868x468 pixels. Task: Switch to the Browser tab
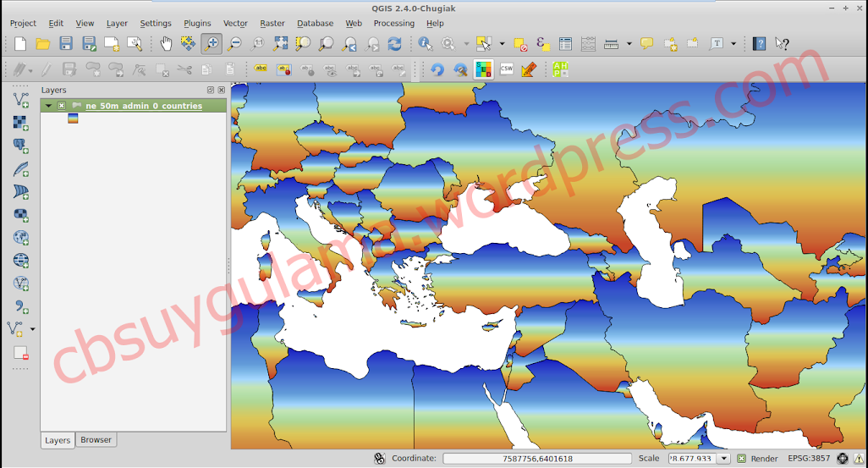(96, 440)
